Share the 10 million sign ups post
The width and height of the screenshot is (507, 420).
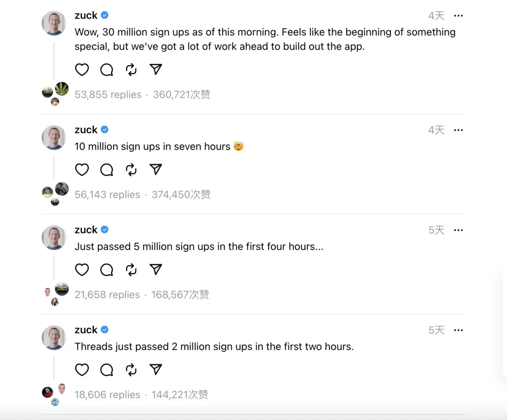pos(155,169)
